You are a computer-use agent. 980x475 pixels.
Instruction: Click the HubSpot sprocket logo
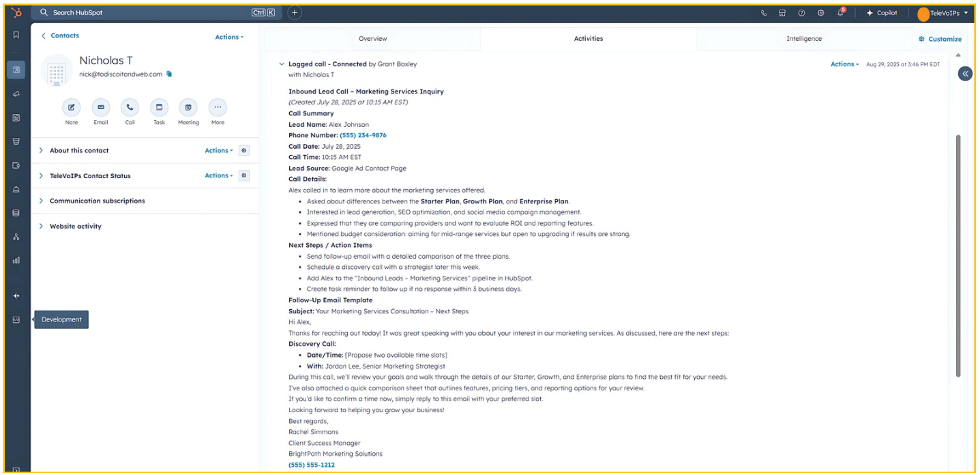[x=16, y=12]
